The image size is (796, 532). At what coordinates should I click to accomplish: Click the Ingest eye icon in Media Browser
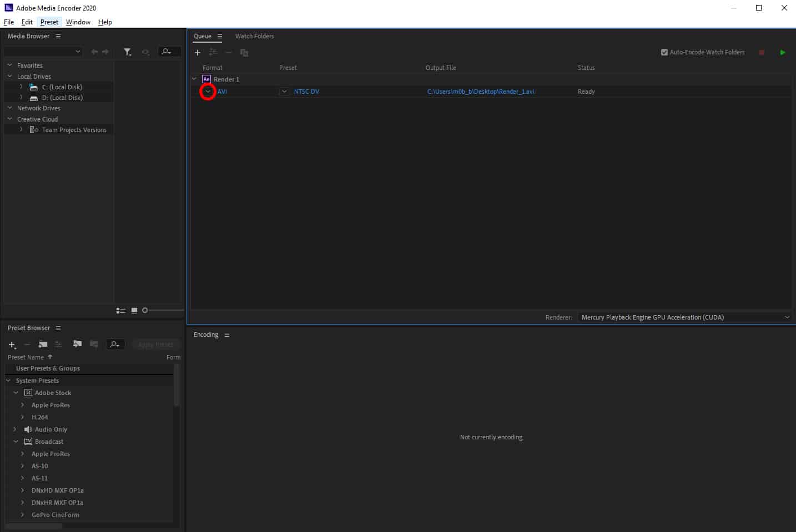(145, 52)
